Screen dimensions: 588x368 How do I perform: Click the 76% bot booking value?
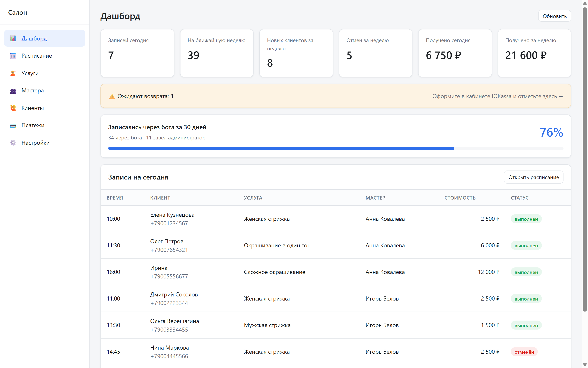(x=551, y=132)
